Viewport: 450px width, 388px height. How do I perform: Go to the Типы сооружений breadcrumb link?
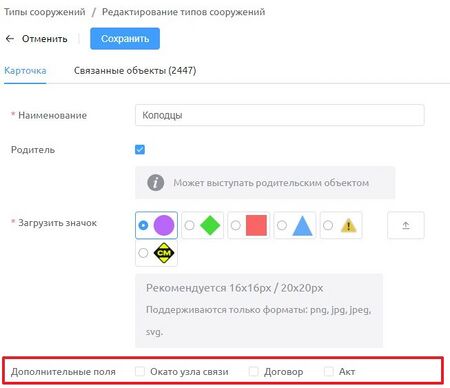click(x=45, y=12)
